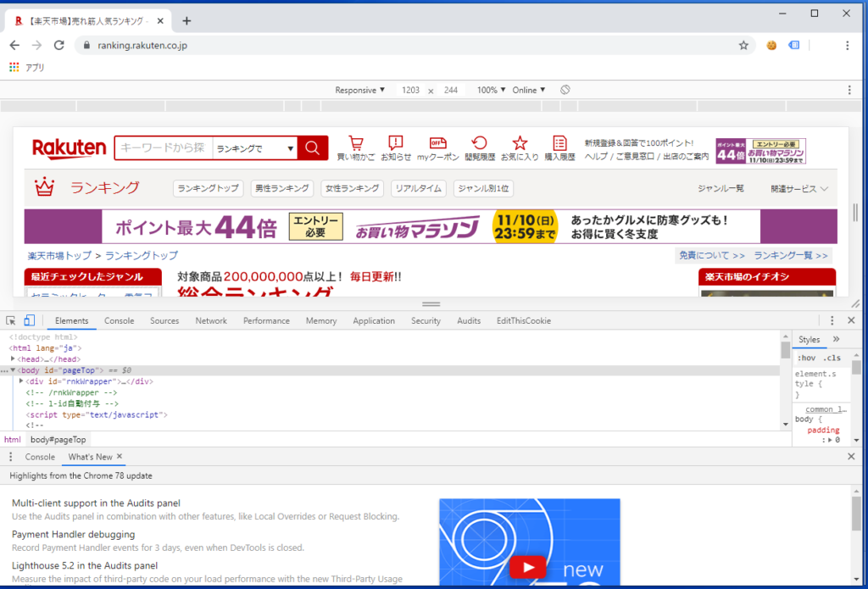Switch to the Network tab
Screen dimensions: 868x589
click(x=211, y=321)
